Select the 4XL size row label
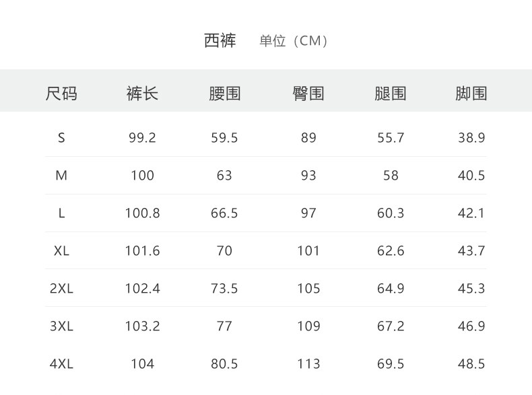Image resolution: width=532 pixels, height=395 pixels. [x=61, y=364]
